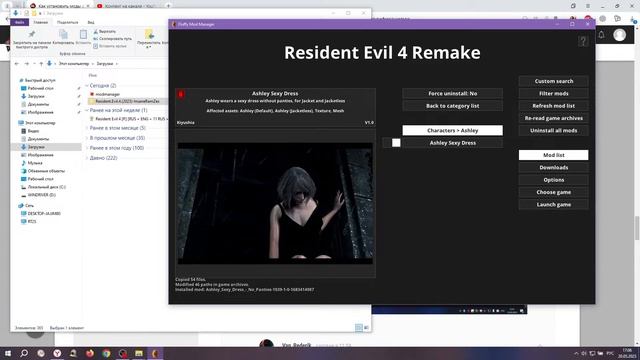Click the Explorer forward arrow
The image size is (640, 360).
tap(27, 64)
